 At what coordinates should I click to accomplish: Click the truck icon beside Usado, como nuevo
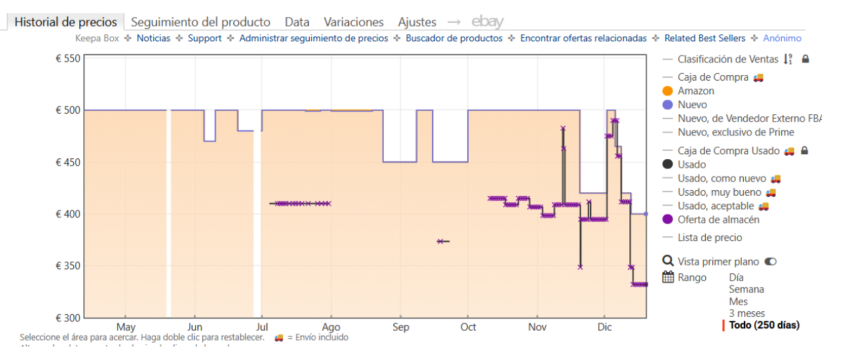(776, 178)
